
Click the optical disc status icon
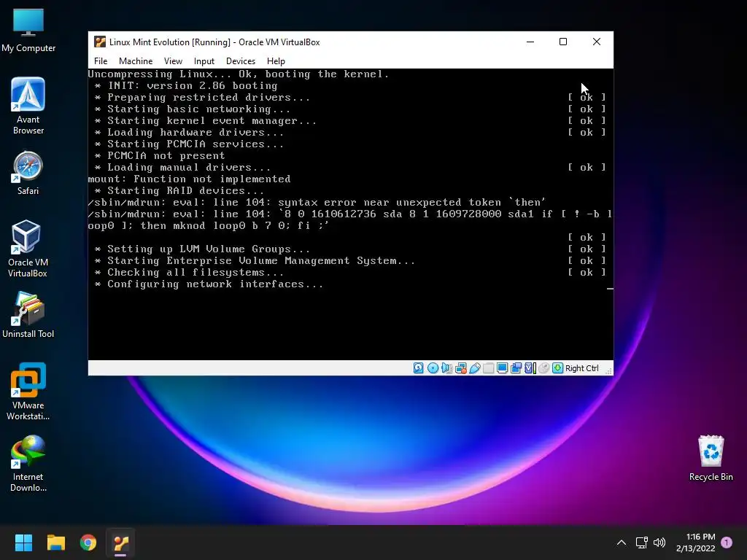click(433, 368)
